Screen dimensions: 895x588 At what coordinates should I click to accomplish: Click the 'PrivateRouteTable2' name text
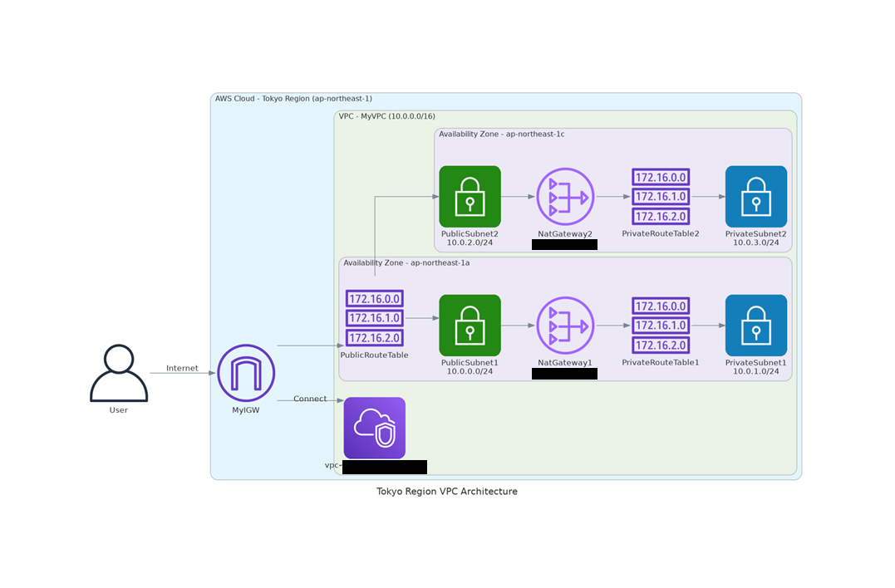661,233
